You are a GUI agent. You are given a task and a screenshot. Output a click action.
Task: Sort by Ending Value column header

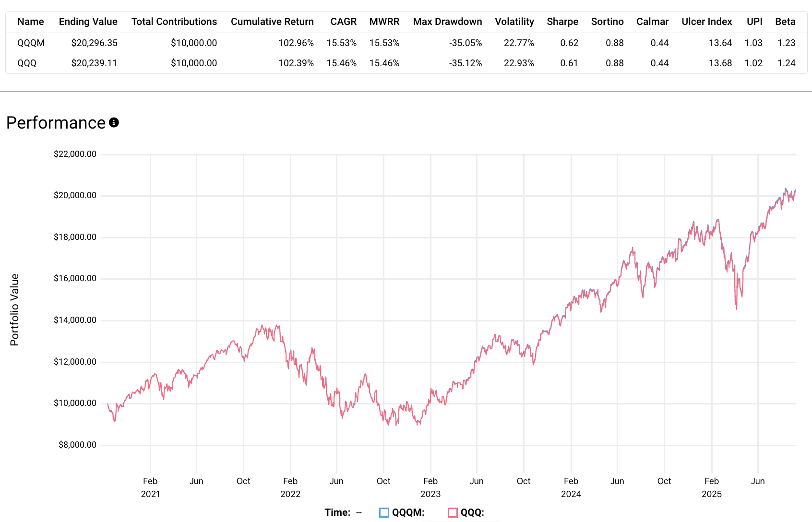(88, 22)
